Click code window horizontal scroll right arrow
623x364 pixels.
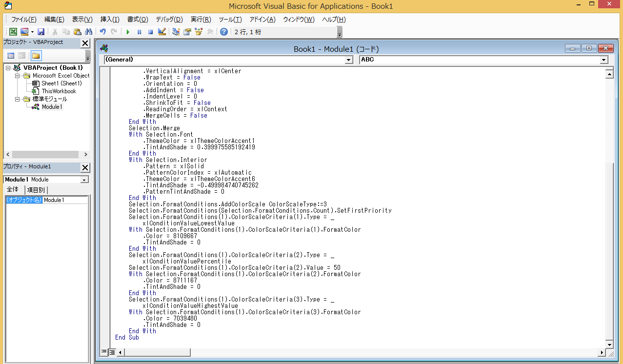pos(601,352)
